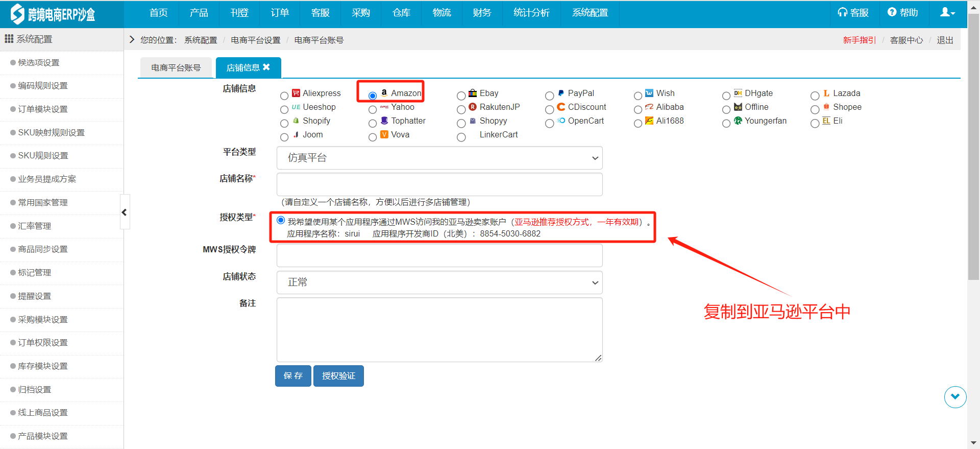
Task: Collapse sidebar with left arrow handle
Action: [125, 212]
